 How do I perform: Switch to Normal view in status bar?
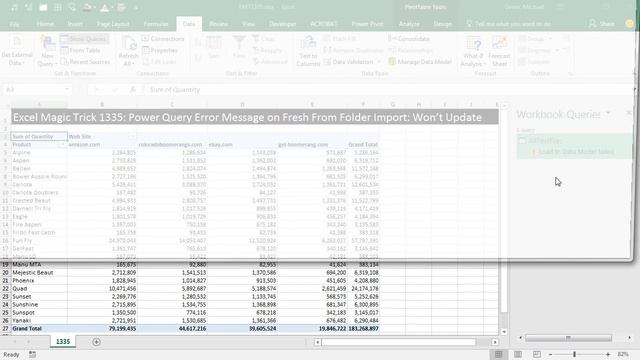[498, 355]
